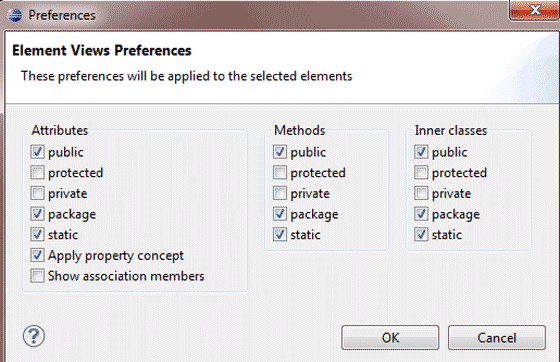Enable protected under Methods
This screenshot has height=362, width=560.
280,173
